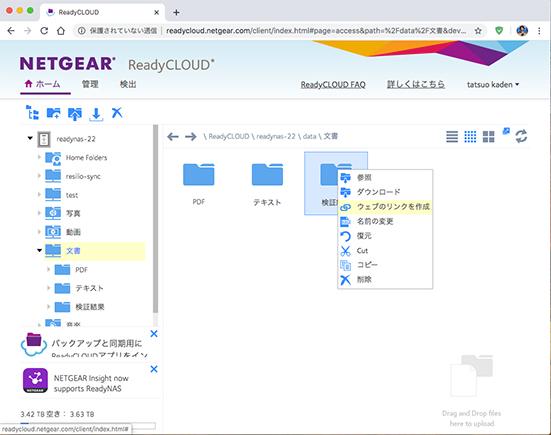
Task: Choose 削除 in the context menu
Action: pyautogui.click(x=385, y=280)
